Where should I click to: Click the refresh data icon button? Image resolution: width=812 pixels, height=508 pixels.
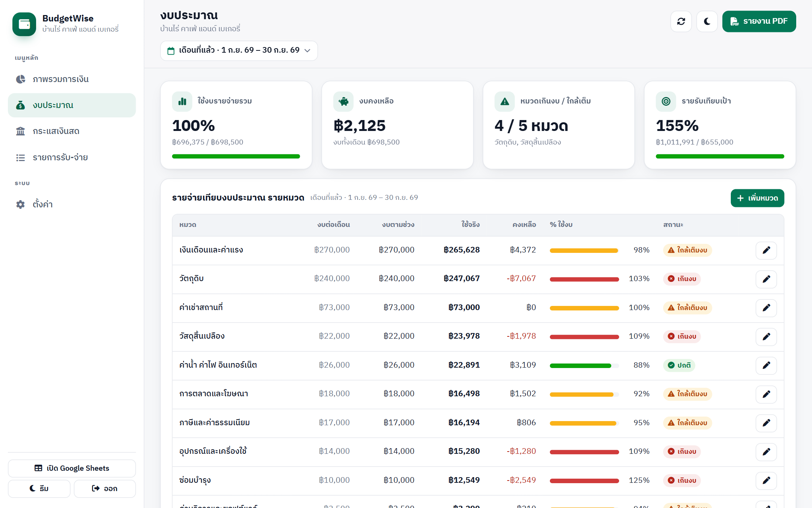click(681, 21)
